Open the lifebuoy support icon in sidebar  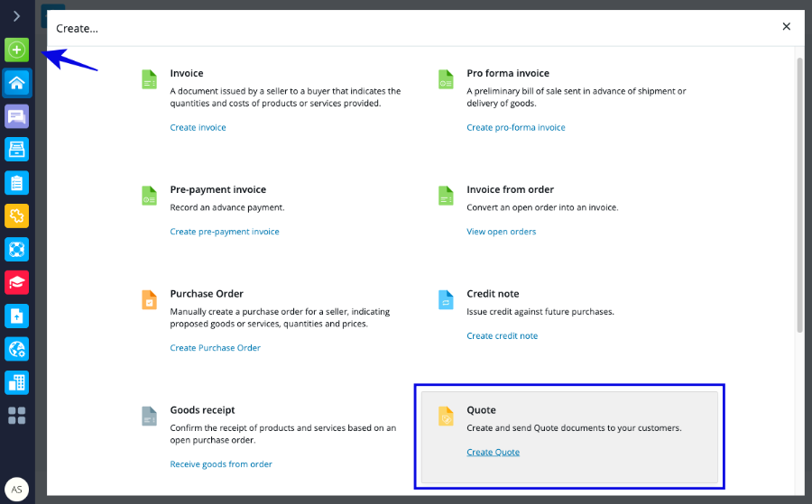click(17, 249)
